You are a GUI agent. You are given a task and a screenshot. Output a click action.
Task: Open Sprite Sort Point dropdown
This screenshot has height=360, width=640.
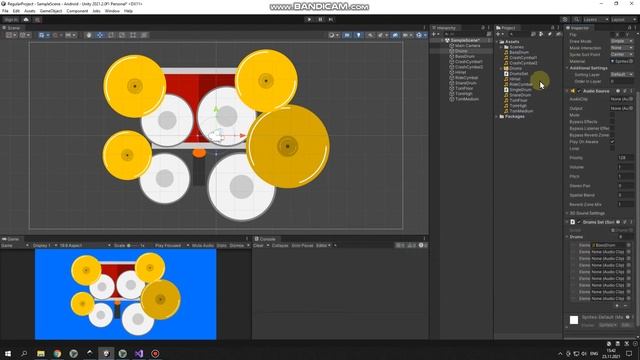point(622,54)
